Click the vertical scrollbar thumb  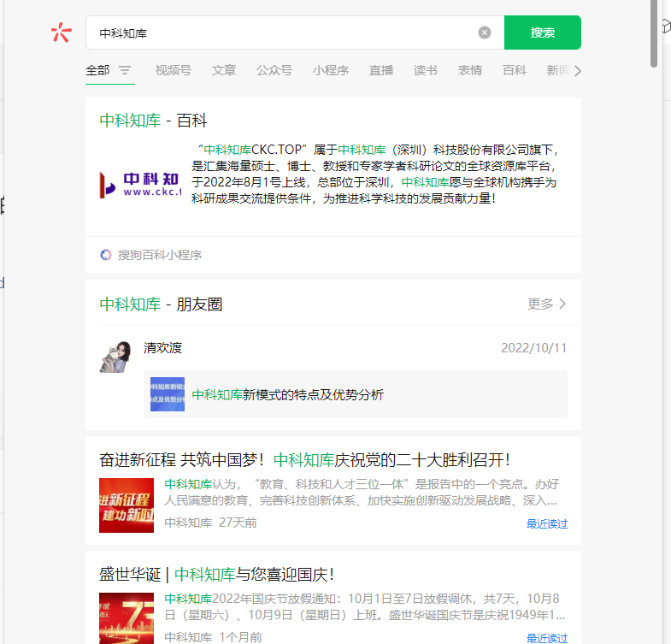click(653, 33)
